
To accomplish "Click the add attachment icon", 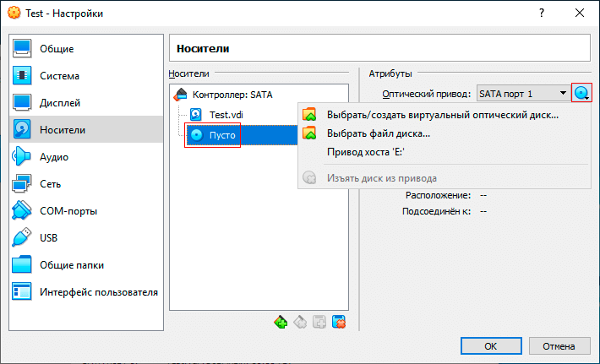I will pyautogui.click(x=319, y=323).
